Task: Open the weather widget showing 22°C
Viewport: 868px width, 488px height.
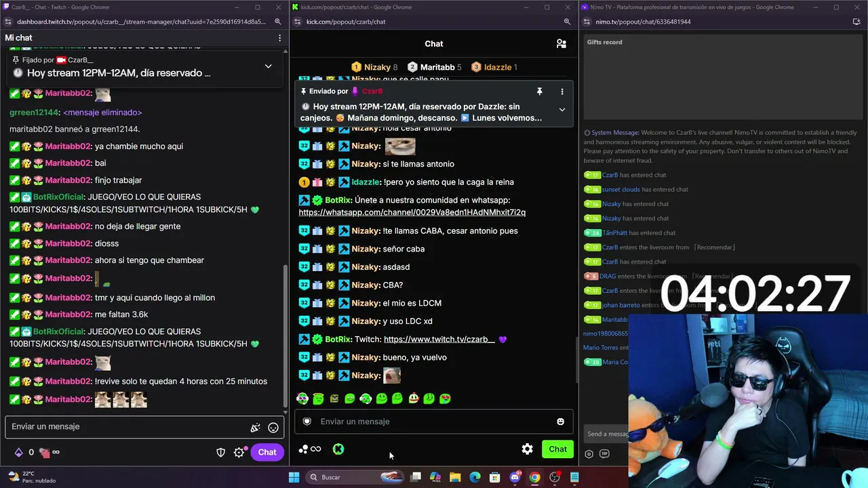Action: (x=31, y=477)
